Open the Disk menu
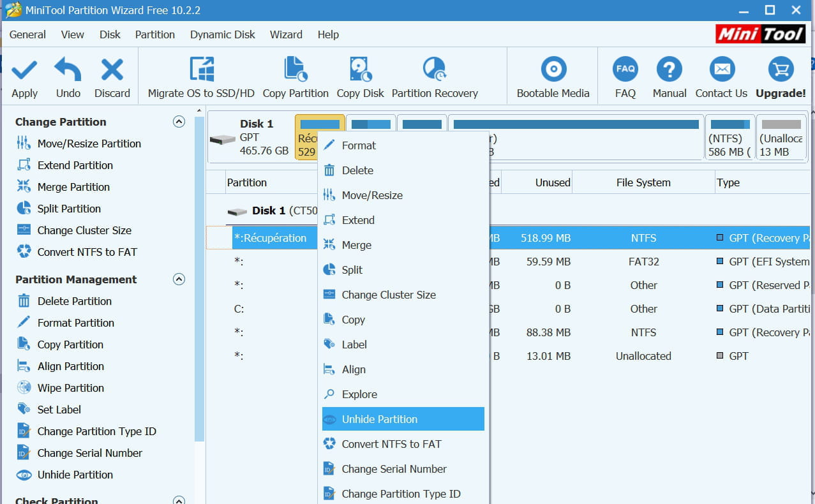Screen dimensions: 815x504 click(x=110, y=34)
